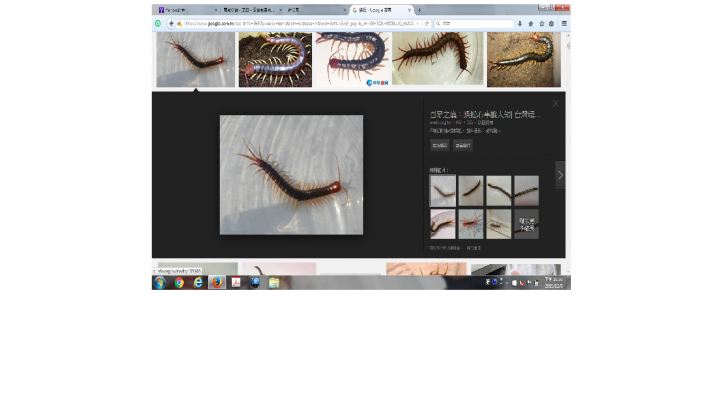Open the house centipede related thumbnail
Screen dimensions: 720x404
(471, 224)
